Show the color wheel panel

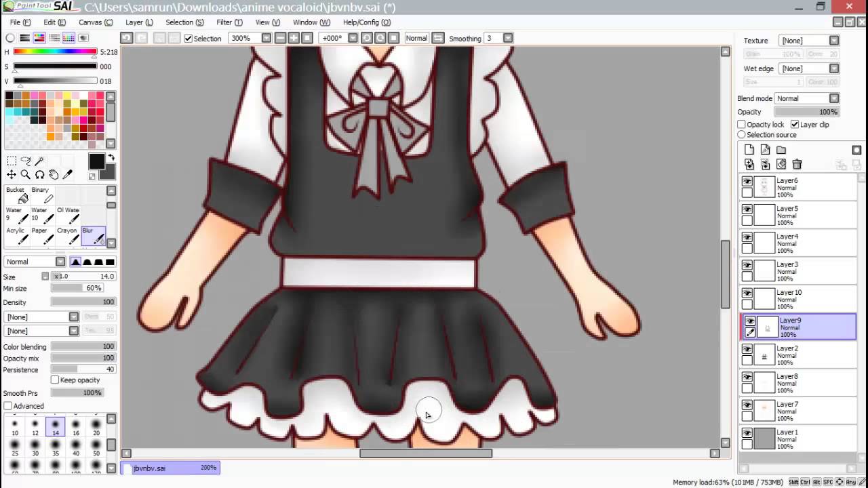10,38
